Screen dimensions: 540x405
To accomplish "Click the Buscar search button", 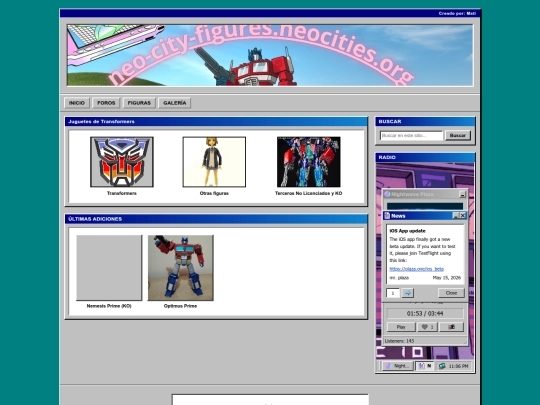I will click(458, 135).
